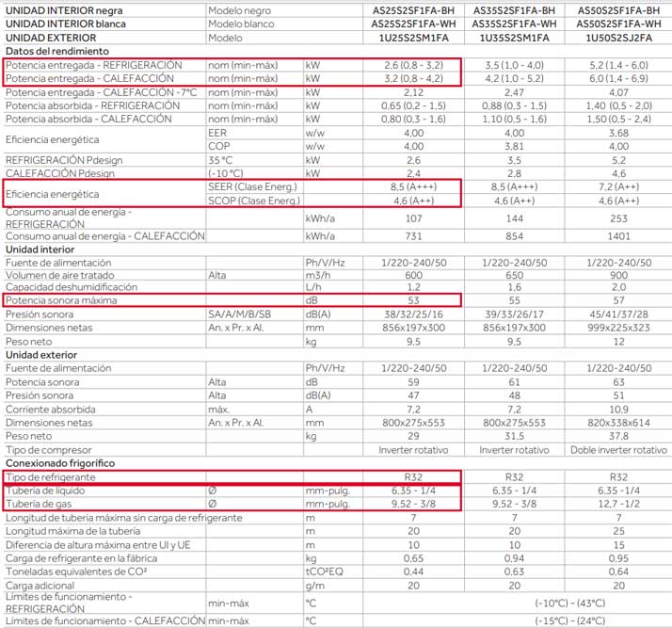Screen dimensions: 672x628
Task: Click indoor net weight '12'
Action: [618, 342]
